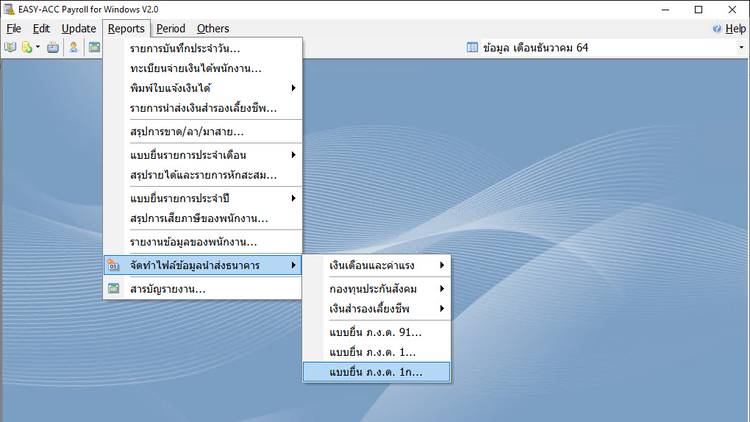750x422 pixels.
Task: Expand the เงินเดือนและค่าแรง submenu
Action: pyautogui.click(x=376, y=266)
